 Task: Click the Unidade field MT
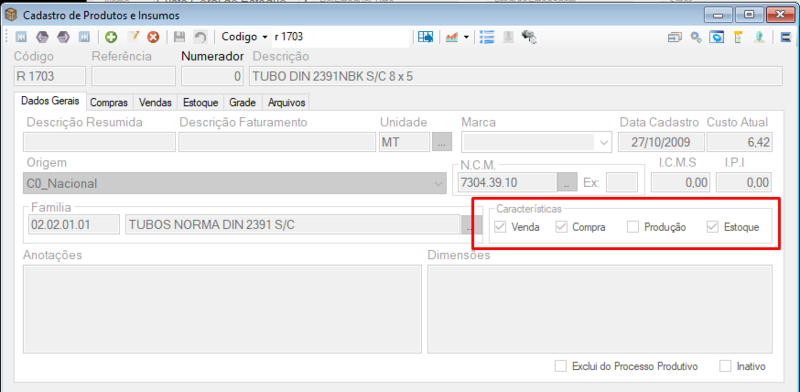(x=405, y=142)
